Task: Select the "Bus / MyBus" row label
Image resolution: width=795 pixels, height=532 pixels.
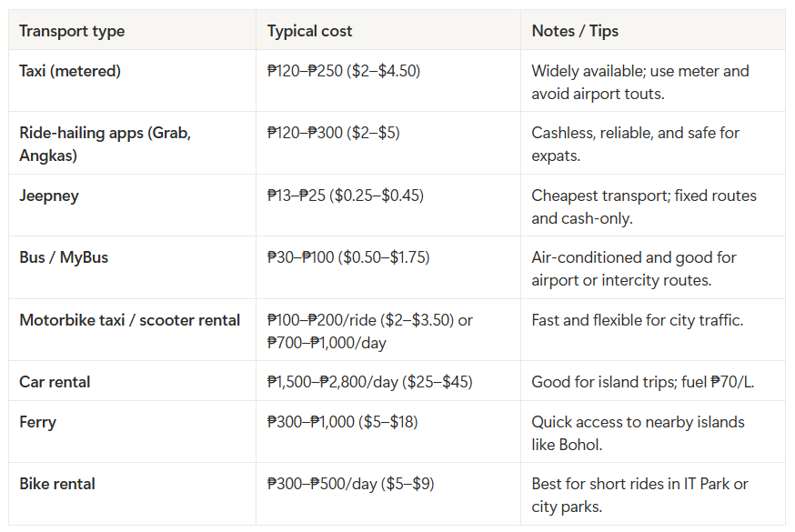Action: [x=64, y=257]
